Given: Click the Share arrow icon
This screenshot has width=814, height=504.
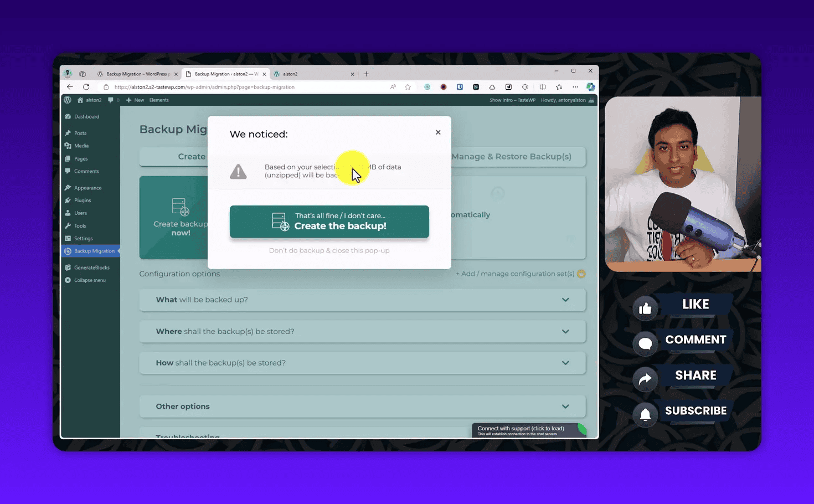Looking at the screenshot, I should 645,379.
